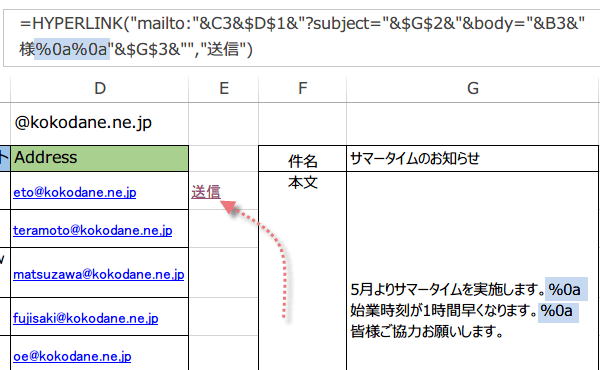Select column G header

point(473,89)
